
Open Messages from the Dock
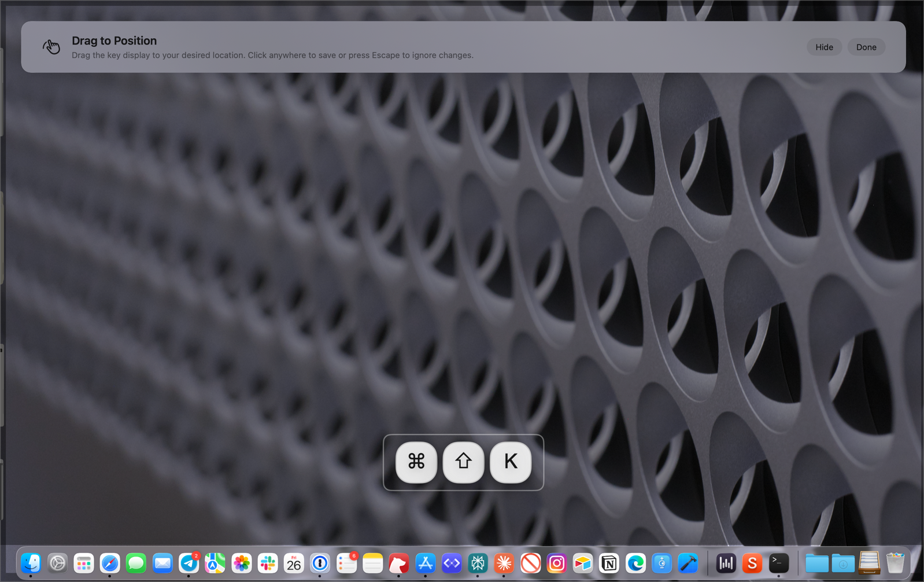point(136,563)
